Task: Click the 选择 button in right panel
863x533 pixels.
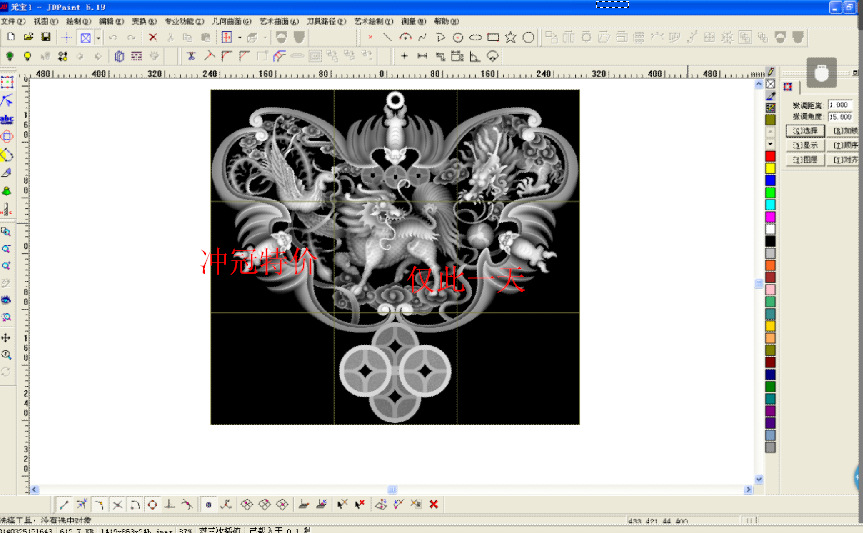Action: (x=805, y=131)
